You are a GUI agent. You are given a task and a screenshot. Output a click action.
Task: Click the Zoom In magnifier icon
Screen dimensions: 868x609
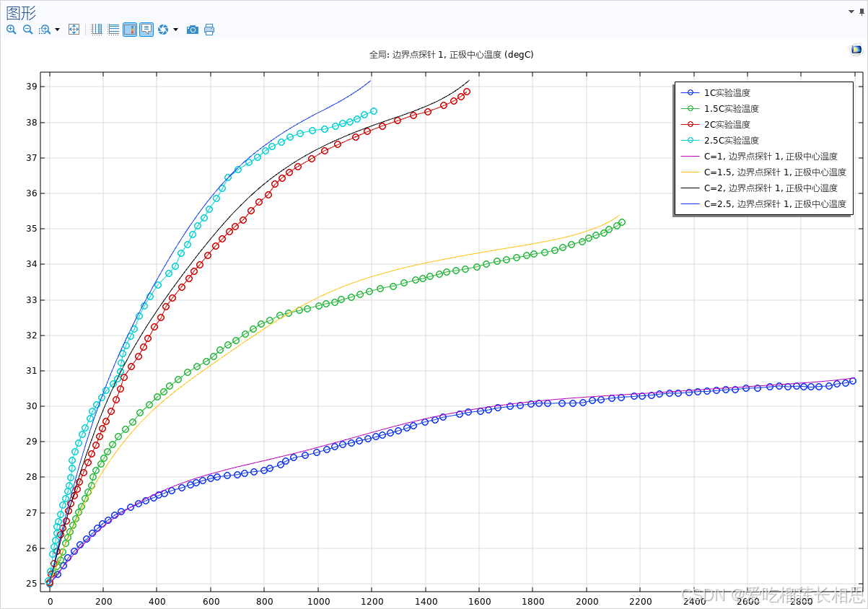click(11, 30)
